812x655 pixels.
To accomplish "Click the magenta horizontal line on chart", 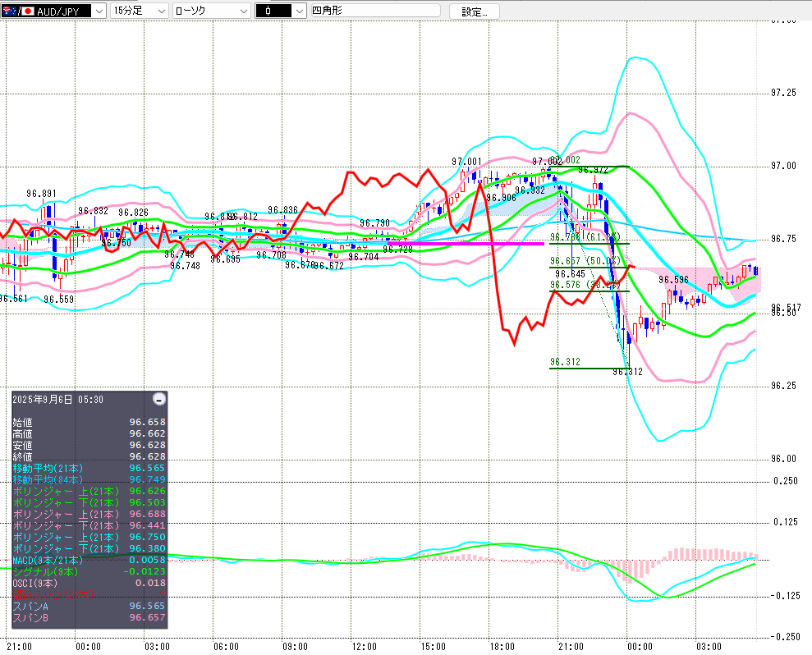I will (466, 243).
